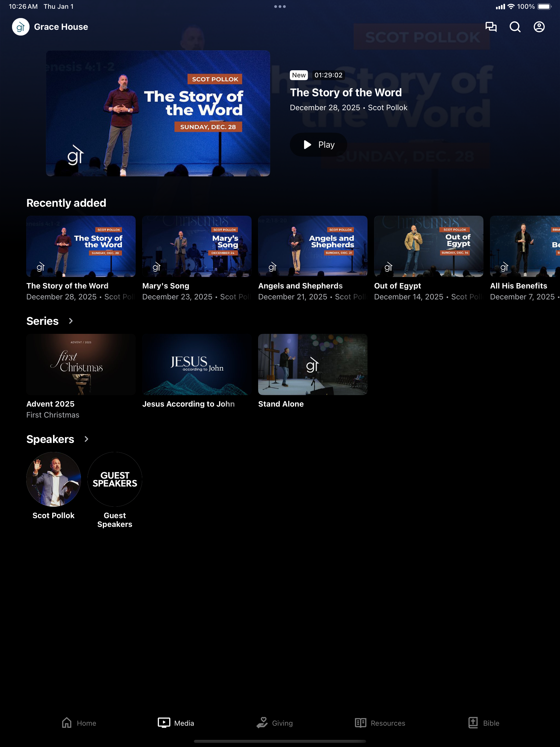
Task: Tap the three-dot multitasking indicator
Action: (280, 6)
